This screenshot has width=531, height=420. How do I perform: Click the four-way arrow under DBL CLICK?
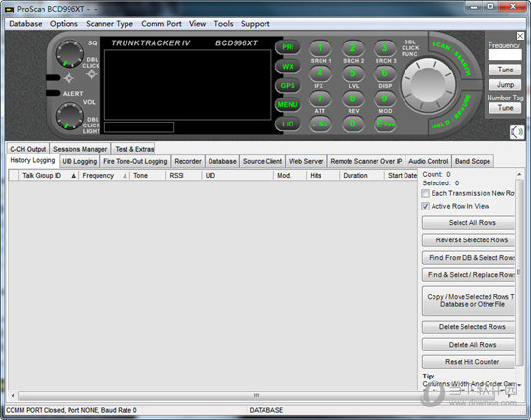coord(91,74)
